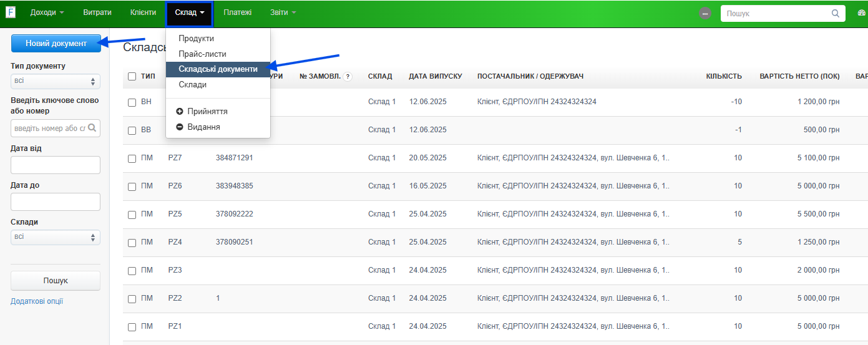Click the minus icon beside Видання
The width and height of the screenshot is (868, 345).
click(x=180, y=127)
